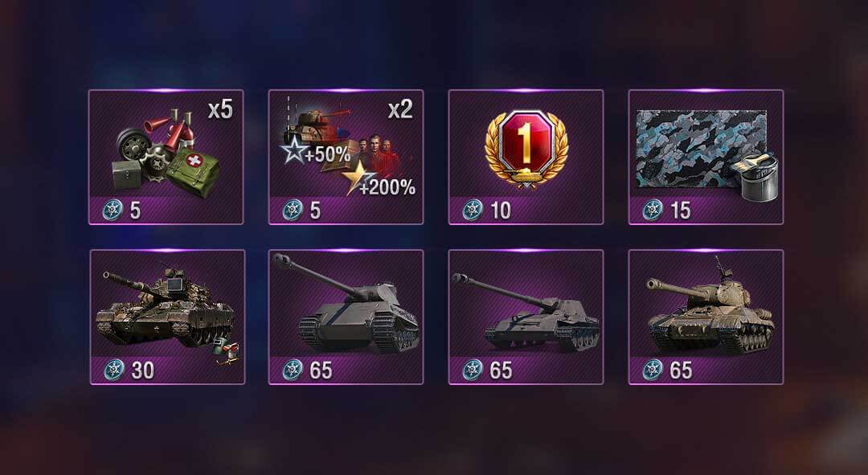Select the tan tank with the roof machine gun
The width and height of the screenshot is (868, 475).
pyautogui.click(x=706, y=317)
